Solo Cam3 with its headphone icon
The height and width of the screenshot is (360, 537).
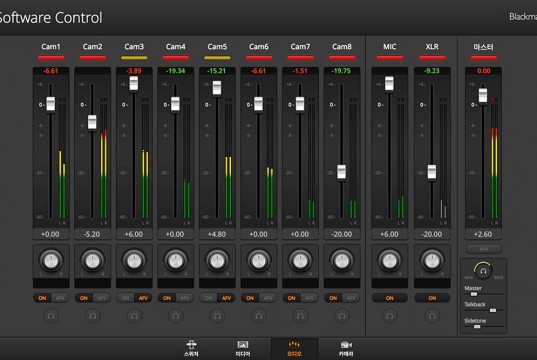pos(134,315)
